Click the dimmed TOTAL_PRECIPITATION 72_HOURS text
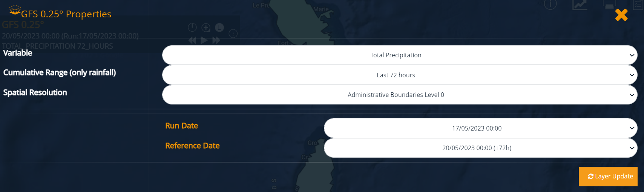 [57, 46]
